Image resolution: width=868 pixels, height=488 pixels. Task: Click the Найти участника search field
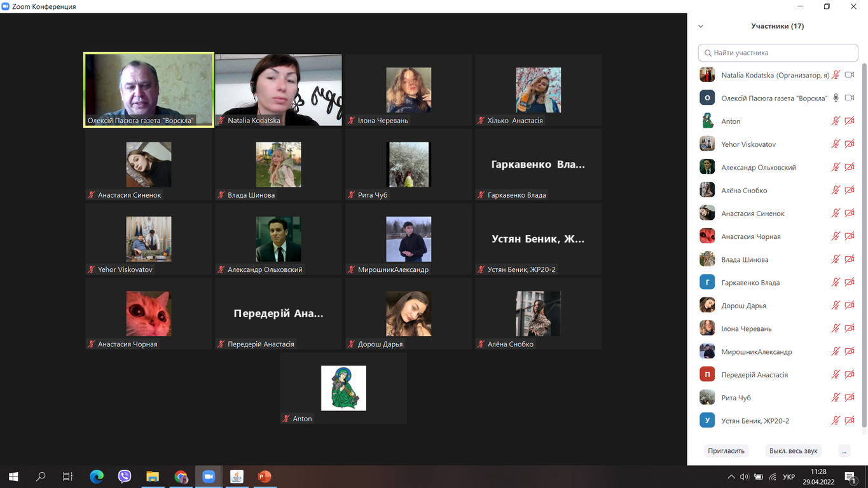click(x=778, y=53)
